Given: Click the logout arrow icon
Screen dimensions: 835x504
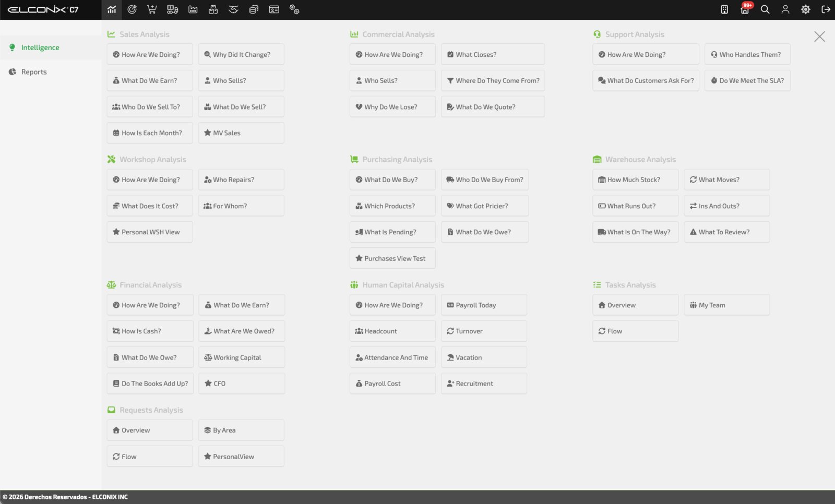Looking at the screenshot, I should 826,9.
